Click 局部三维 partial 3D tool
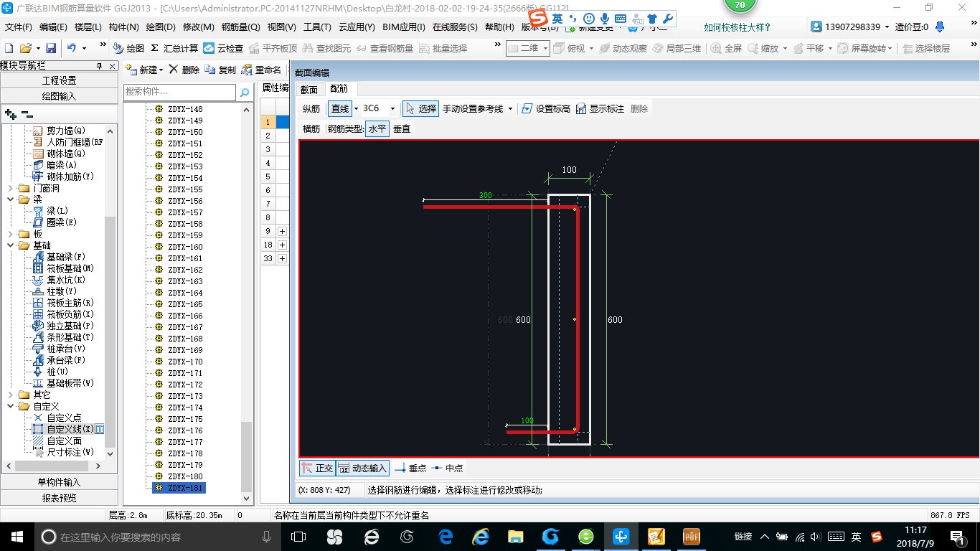Viewport: 980px width, 551px height. pyautogui.click(x=677, y=48)
